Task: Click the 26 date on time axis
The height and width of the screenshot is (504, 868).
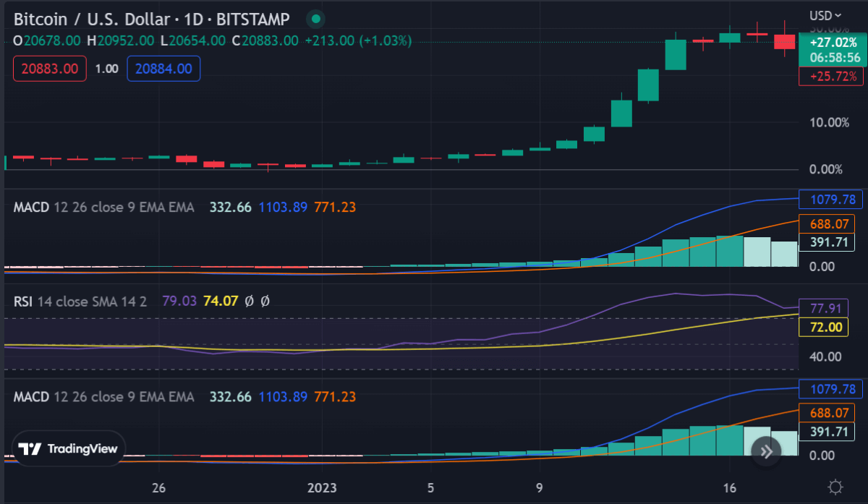Action: (160, 487)
